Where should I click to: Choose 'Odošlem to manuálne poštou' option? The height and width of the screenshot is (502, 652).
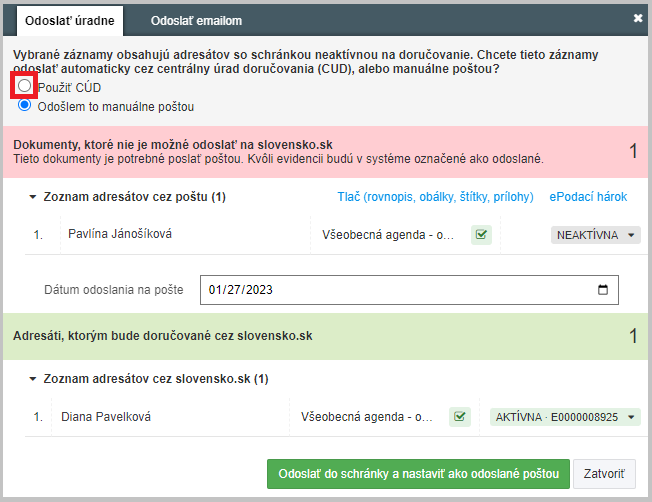(x=25, y=106)
